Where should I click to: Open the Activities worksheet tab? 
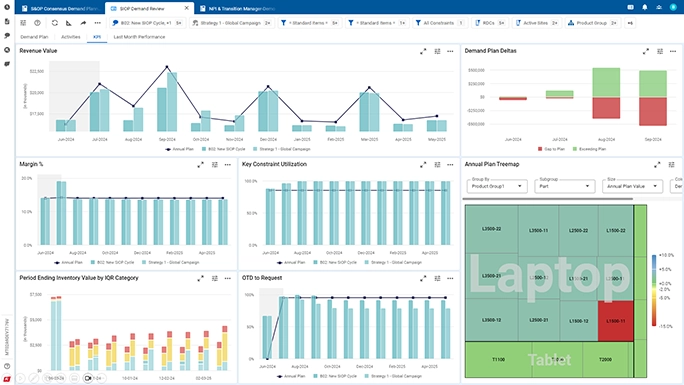tap(71, 37)
